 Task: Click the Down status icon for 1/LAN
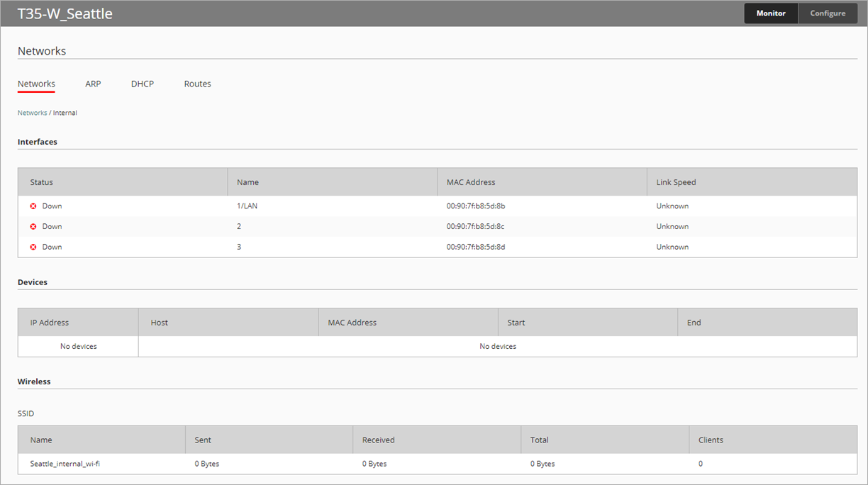pyautogui.click(x=33, y=206)
